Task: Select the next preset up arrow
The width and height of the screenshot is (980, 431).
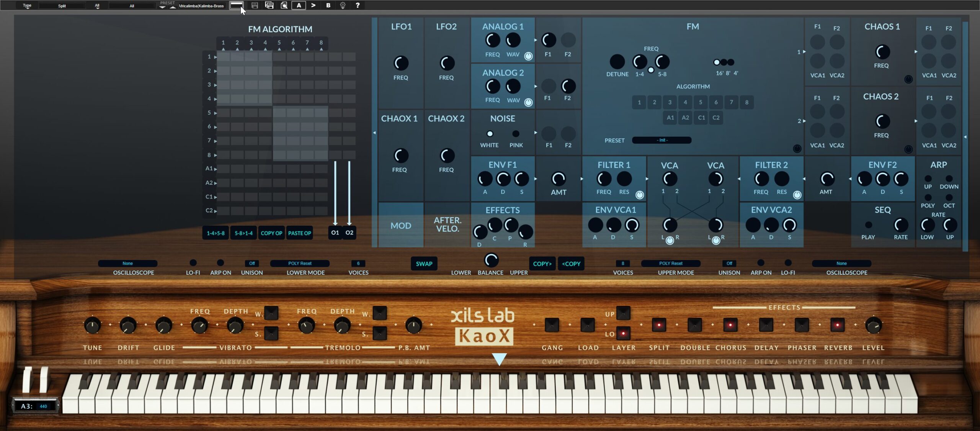Action: tap(173, 7)
